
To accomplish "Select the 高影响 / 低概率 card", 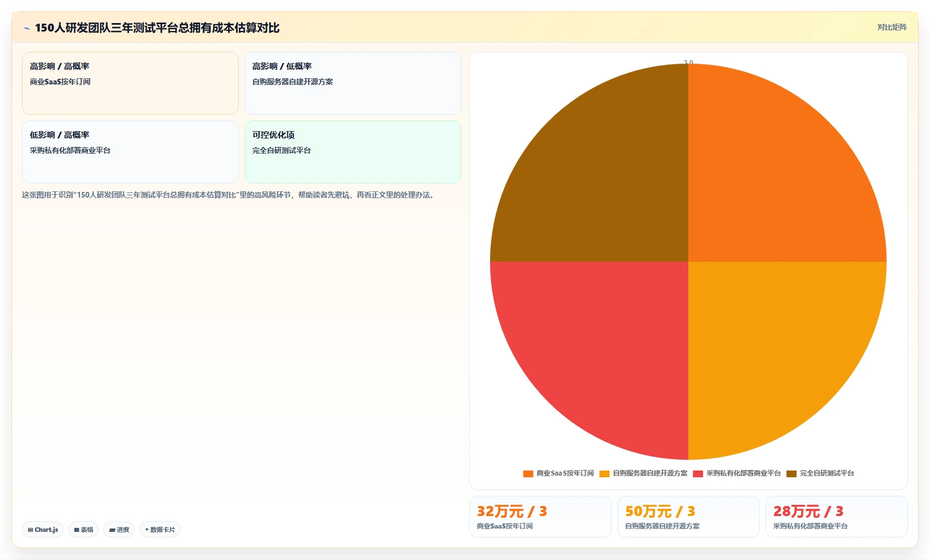I will 353,83.
